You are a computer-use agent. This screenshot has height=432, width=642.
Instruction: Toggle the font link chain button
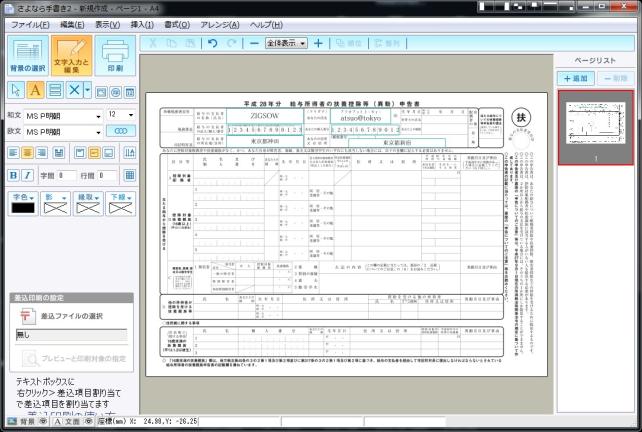click(121, 131)
